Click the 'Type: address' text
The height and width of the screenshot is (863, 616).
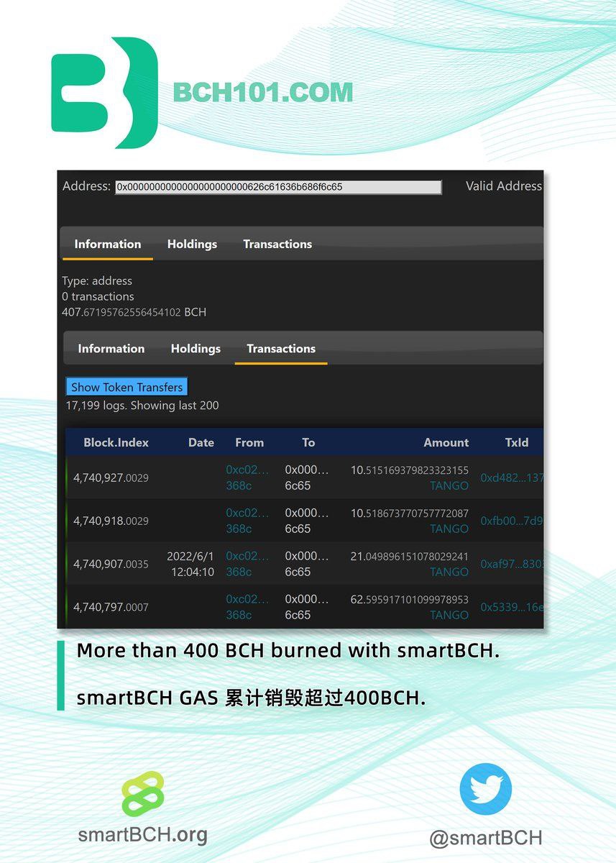97,280
